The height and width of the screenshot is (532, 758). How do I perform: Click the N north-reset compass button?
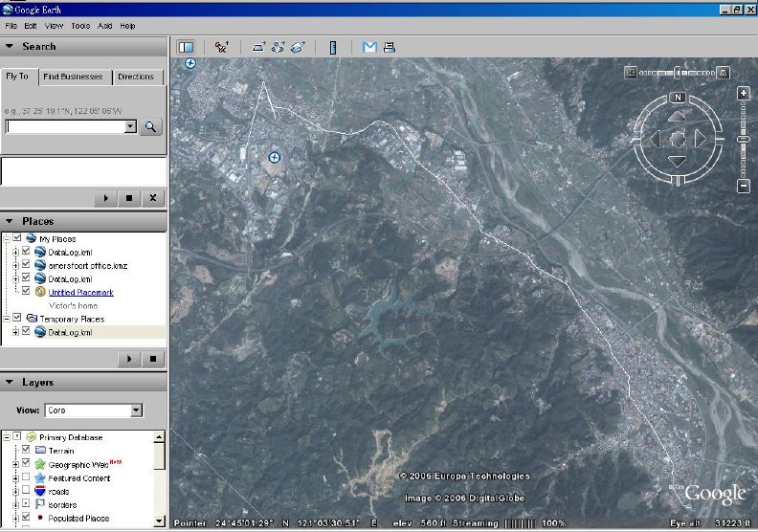point(678,98)
